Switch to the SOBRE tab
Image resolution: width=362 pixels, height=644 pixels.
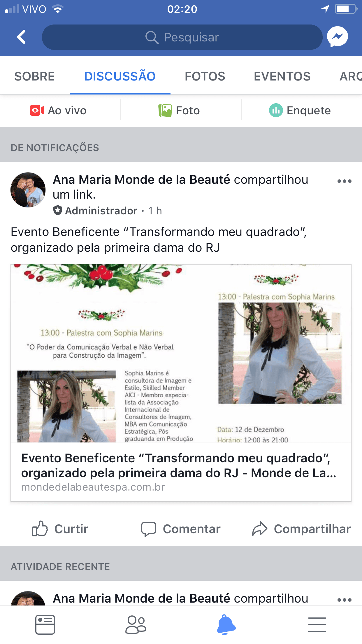tap(35, 76)
